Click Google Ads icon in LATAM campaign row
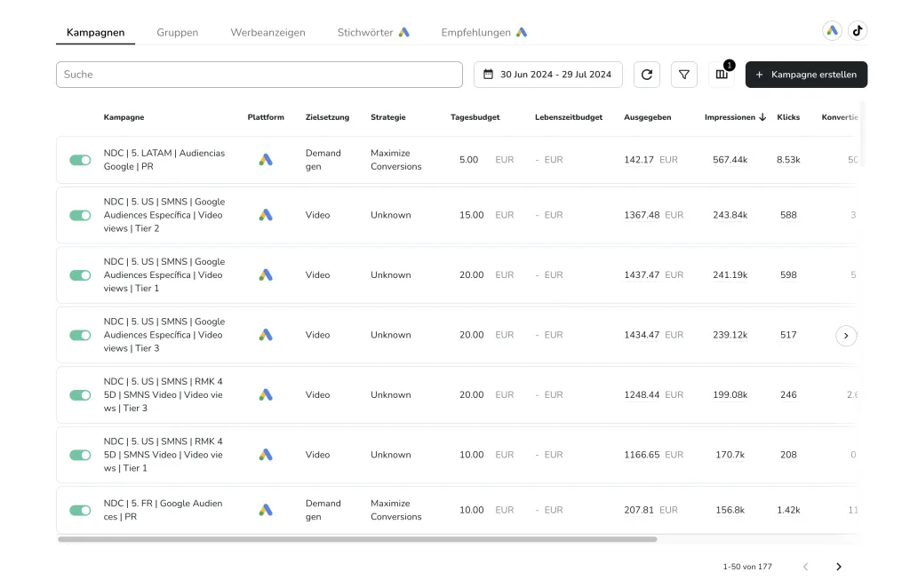 tap(266, 160)
